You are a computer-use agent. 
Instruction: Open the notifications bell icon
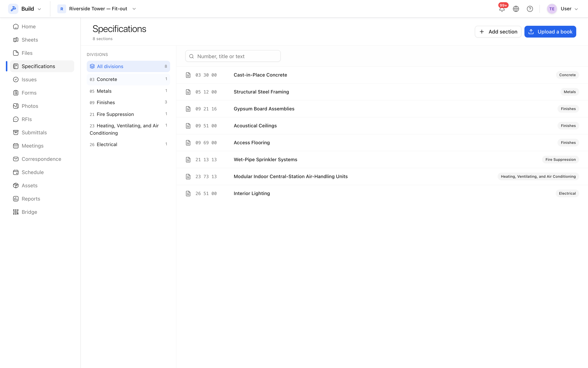click(502, 9)
